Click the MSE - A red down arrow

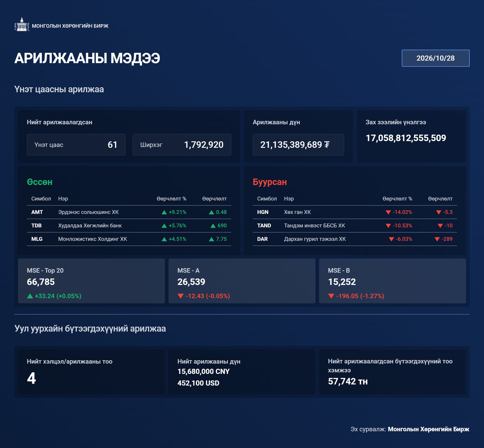pos(181,296)
